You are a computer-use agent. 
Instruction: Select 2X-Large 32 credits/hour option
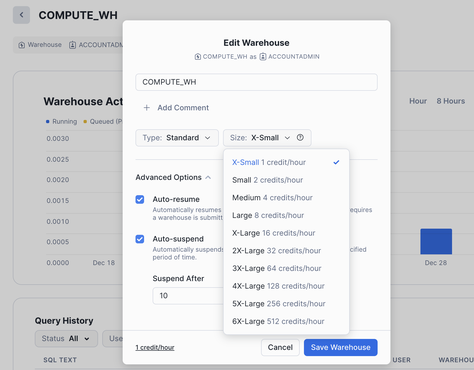[286, 251]
